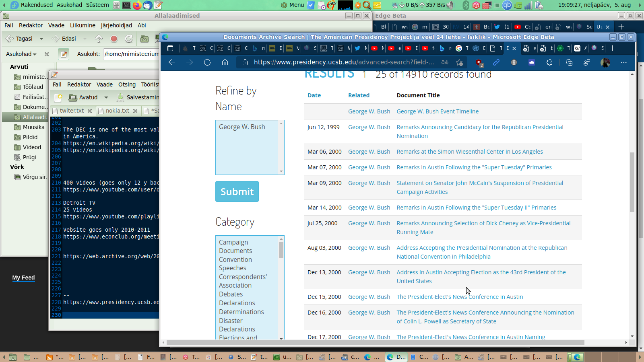Launch Firefox from the top panel
The height and width of the screenshot is (362, 644).
tap(137, 5)
